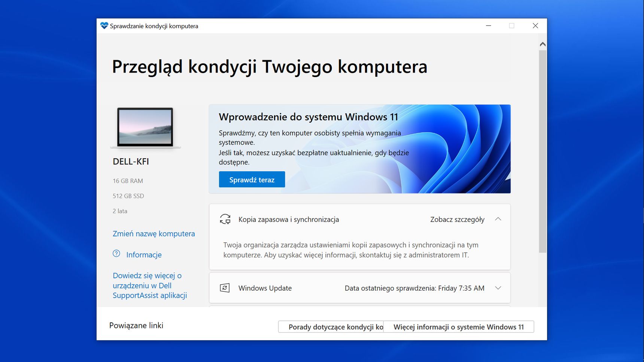The height and width of the screenshot is (362, 644).
Task: Click the backup and sync icon
Action: [225, 219]
